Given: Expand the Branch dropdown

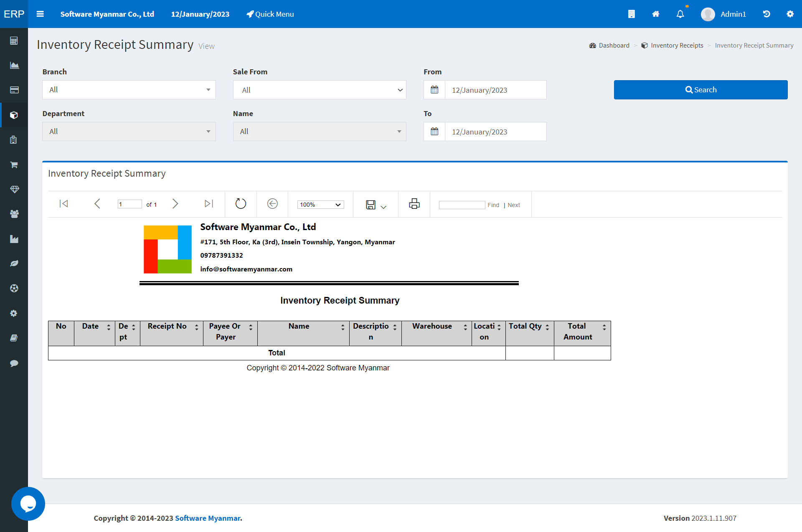Looking at the screenshot, I should 129,90.
